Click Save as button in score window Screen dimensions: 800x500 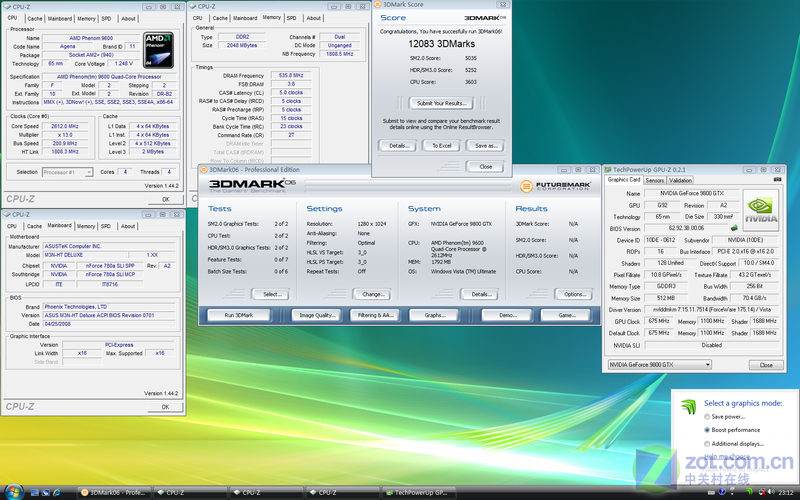pyautogui.click(x=485, y=146)
